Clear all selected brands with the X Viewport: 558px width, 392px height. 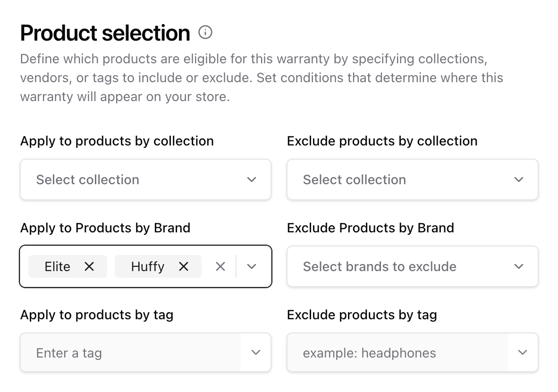point(220,266)
